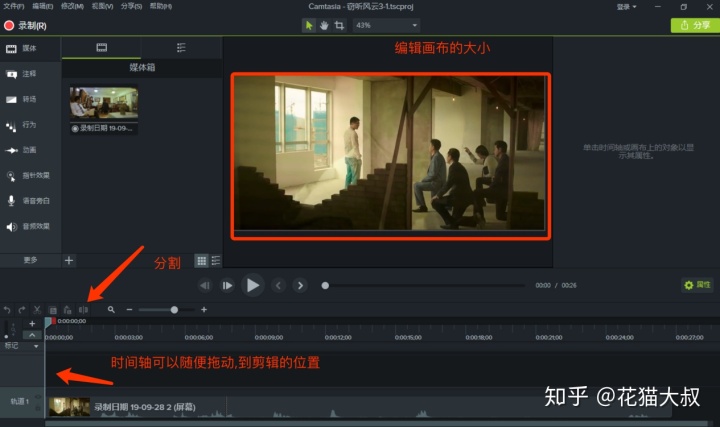The width and height of the screenshot is (720, 427).
Task: Jump to next clip with right chevron
Action: click(300, 286)
